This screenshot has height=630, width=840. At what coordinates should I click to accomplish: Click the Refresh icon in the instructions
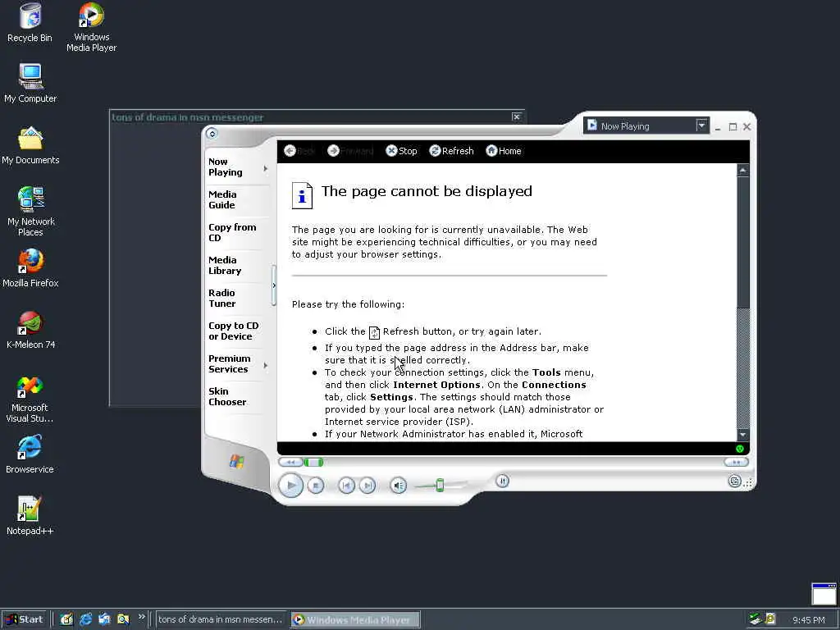374,333
